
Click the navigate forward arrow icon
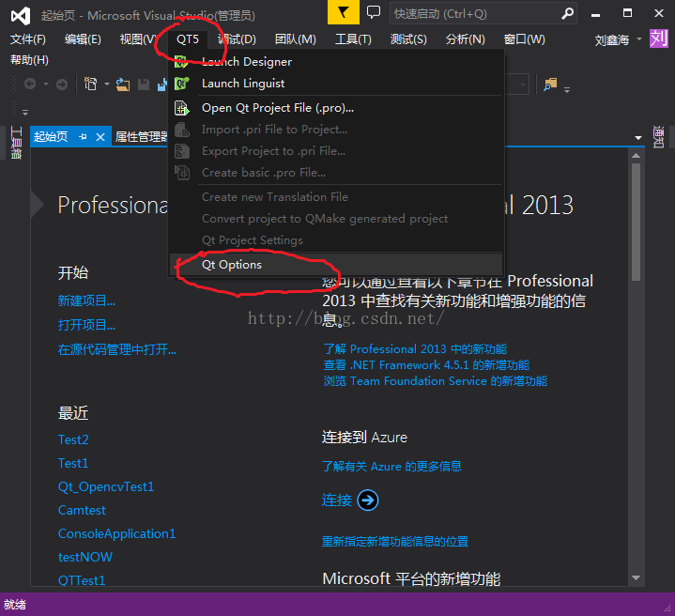(x=62, y=85)
